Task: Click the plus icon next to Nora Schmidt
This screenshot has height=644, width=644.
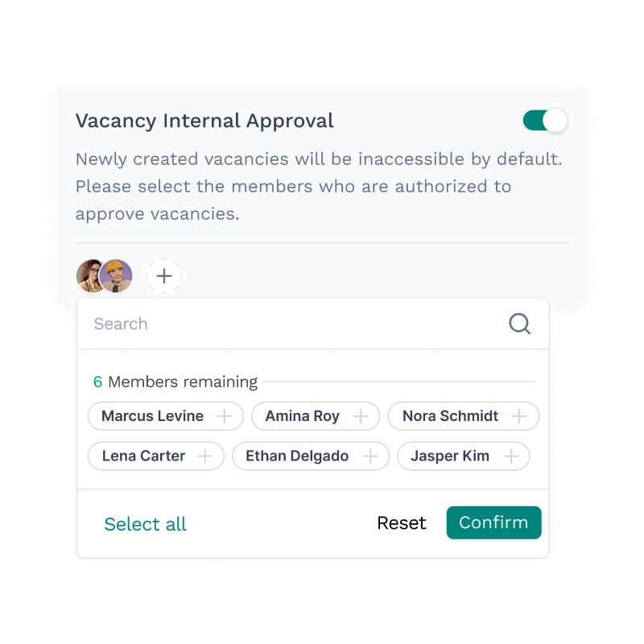Action: [x=520, y=416]
